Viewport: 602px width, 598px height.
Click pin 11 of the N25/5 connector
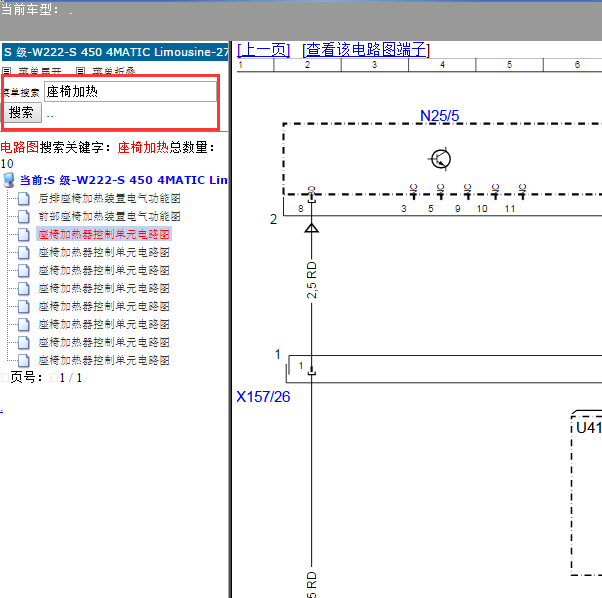coord(510,209)
